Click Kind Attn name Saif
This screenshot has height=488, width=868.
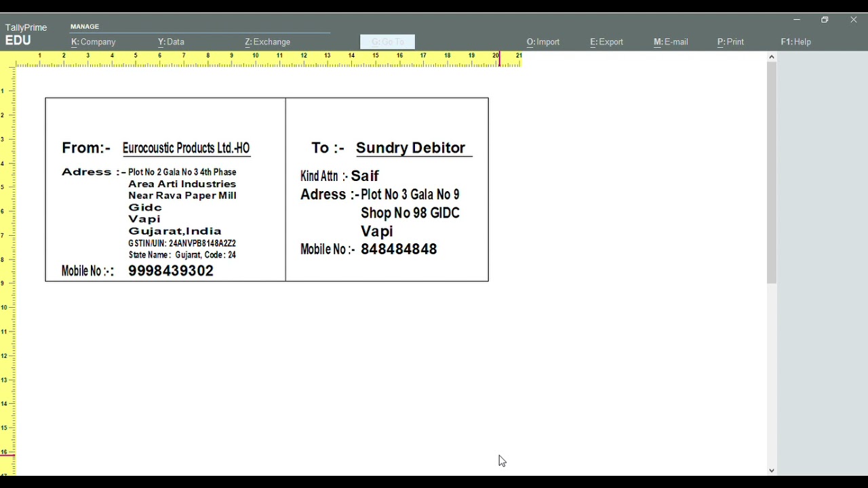(x=365, y=176)
